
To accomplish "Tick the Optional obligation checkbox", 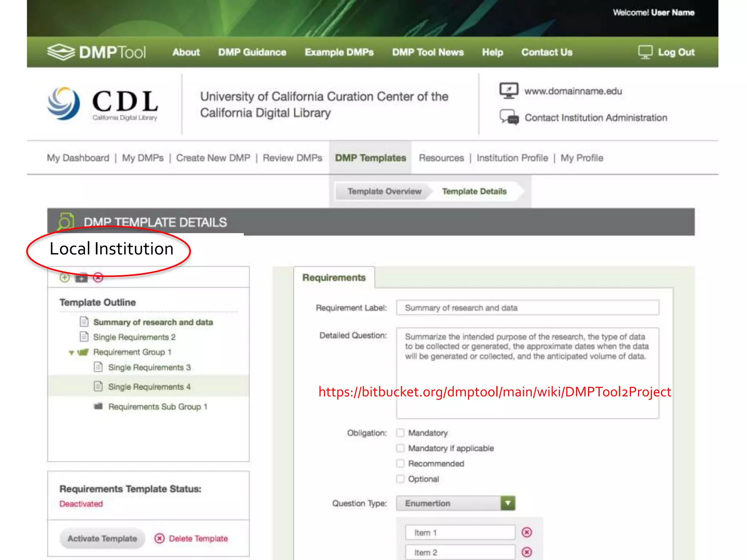I will [x=400, y=479].
